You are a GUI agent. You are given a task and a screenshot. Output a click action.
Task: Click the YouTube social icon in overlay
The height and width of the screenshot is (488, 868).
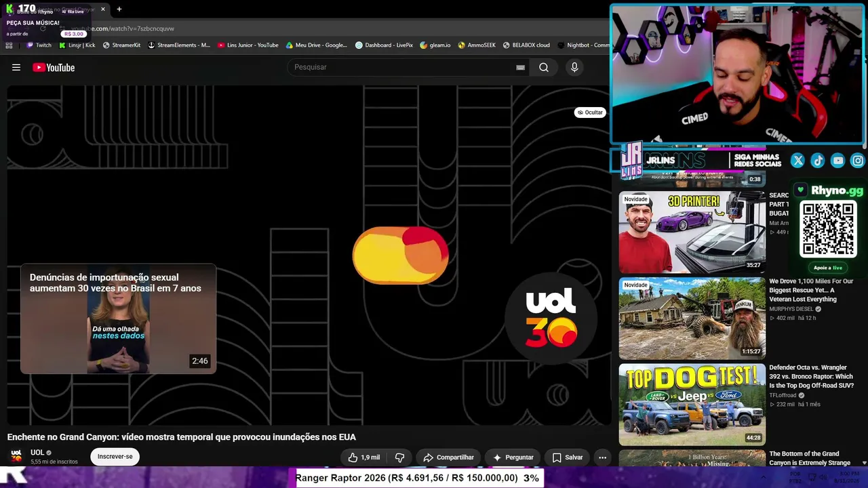coord(838,161)
